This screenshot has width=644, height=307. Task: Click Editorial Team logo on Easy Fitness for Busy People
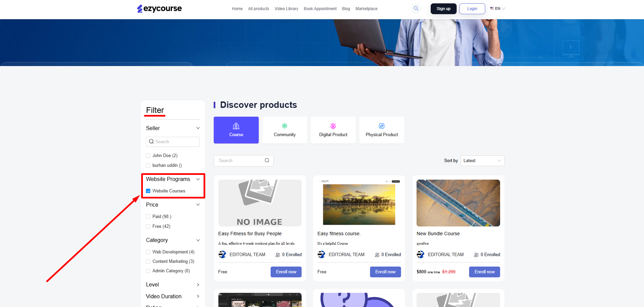222,254
